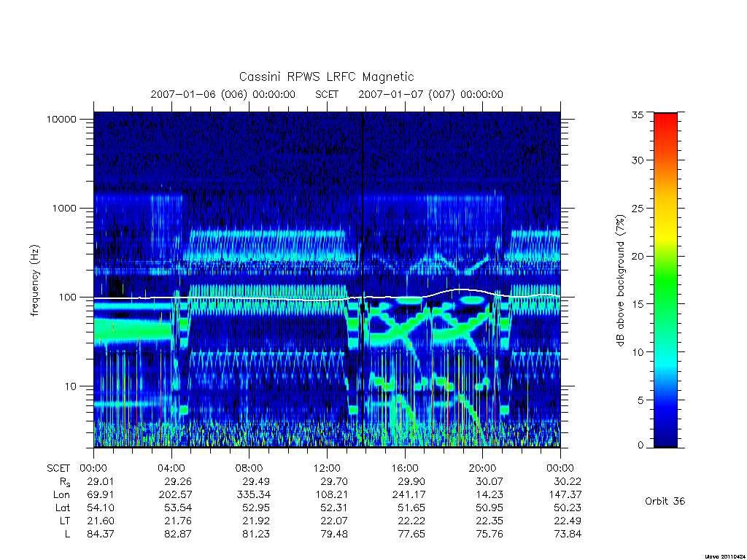This screenshot has height=560, width=747.
Task: Click the 1000 Hz frequency axis label
Action: coord(64,208)
